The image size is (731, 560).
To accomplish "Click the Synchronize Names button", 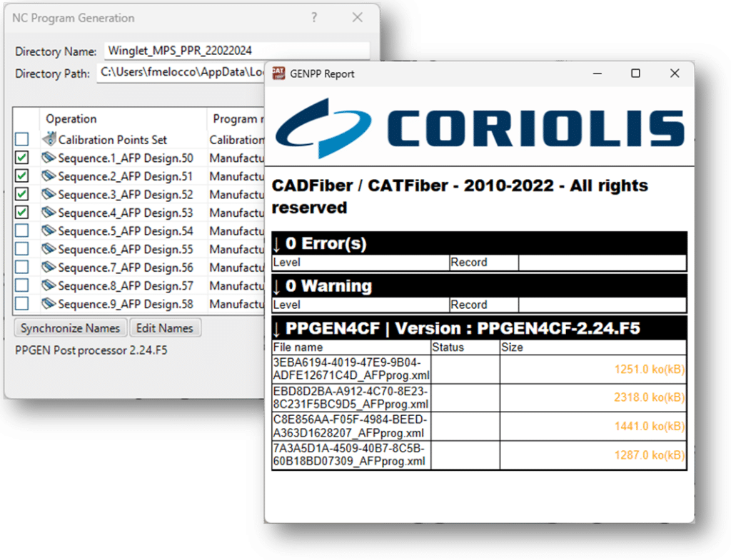I will click(x=71, y=328).
